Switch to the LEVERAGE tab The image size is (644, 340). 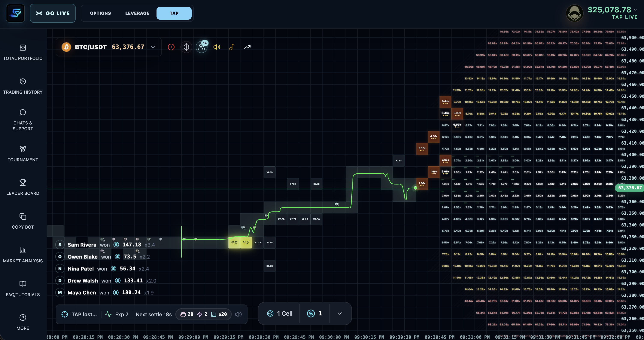(x=137, y=13)
